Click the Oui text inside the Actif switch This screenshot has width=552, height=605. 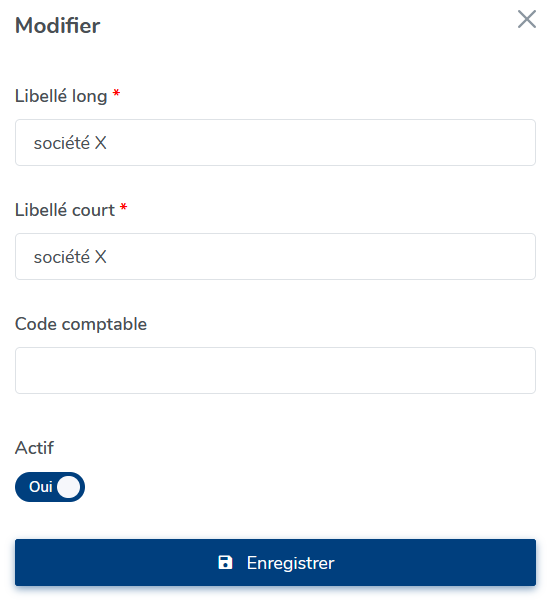tap(41, 487)
